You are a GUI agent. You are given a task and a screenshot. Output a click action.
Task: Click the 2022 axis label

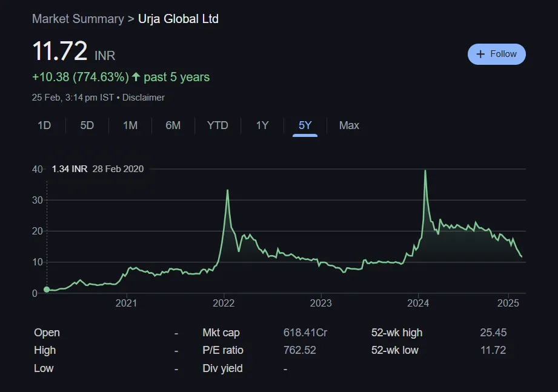(224, 303)
